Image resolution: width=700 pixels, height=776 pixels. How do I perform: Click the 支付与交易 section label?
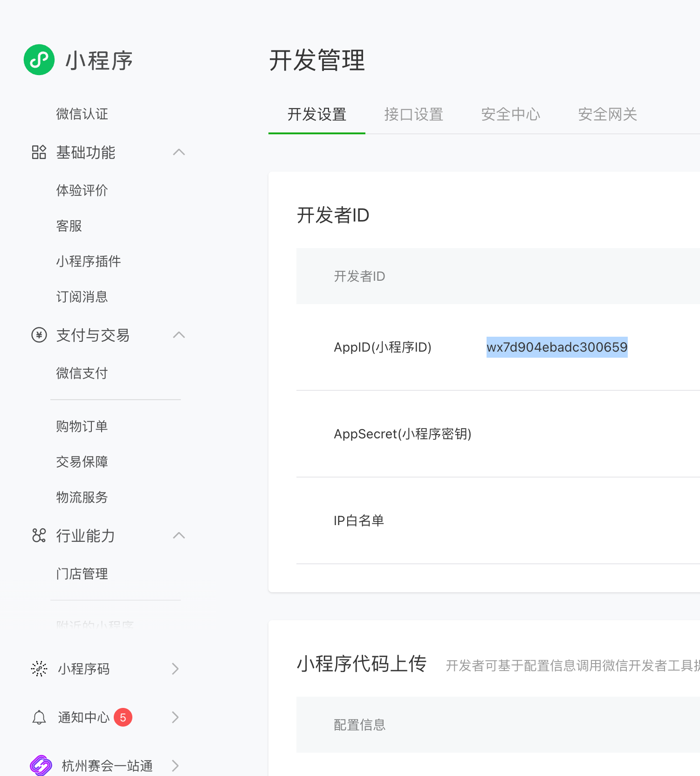coord(93,335)
